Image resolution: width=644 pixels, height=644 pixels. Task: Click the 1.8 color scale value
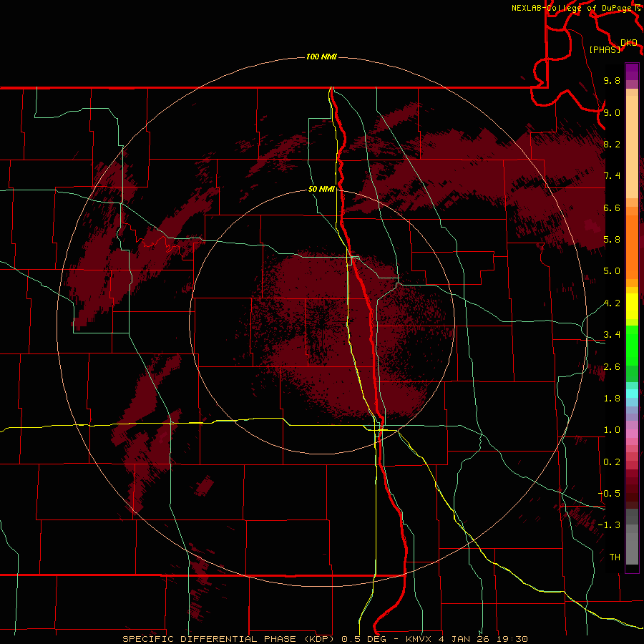point(612,399)
